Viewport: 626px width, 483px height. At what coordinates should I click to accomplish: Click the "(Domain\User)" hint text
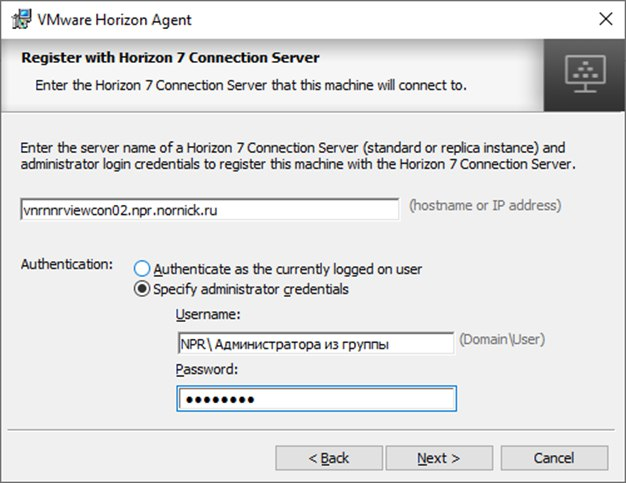coord(502,340)
